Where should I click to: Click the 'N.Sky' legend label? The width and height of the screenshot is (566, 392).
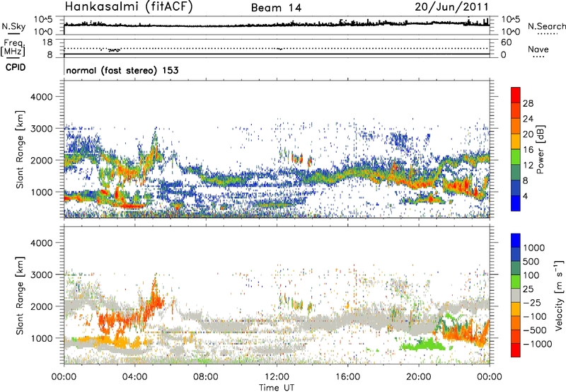click(13, 26)
